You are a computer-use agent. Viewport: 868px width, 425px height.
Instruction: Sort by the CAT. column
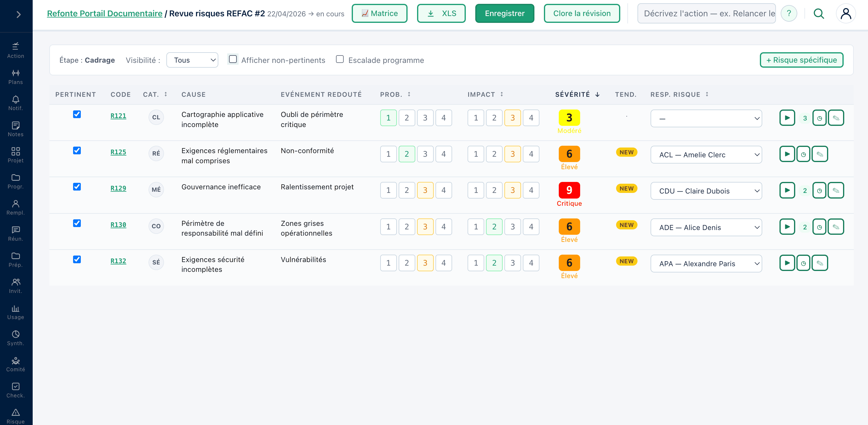click(x=155, y=94)
